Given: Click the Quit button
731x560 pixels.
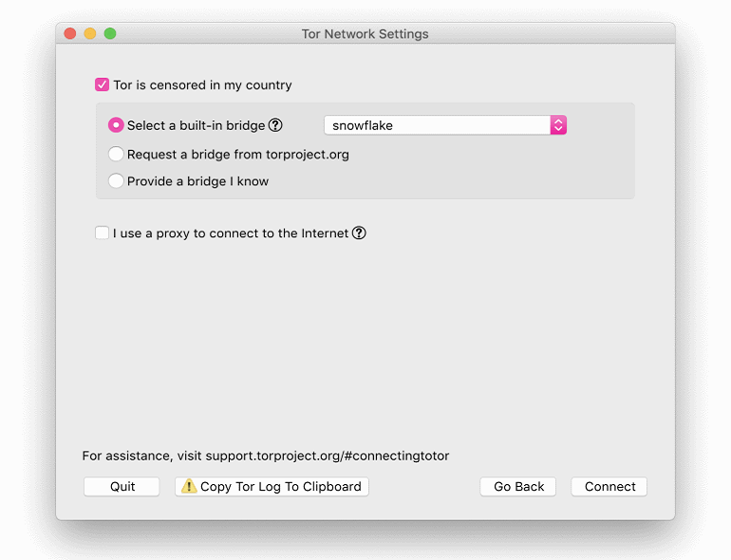Looking at the screenshot, I should point(122,486).
